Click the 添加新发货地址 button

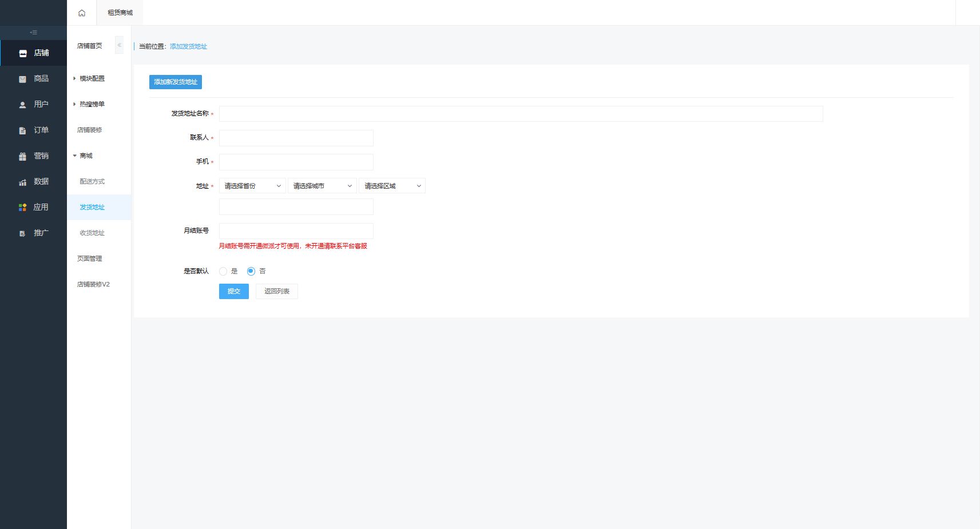coord(176,82)
